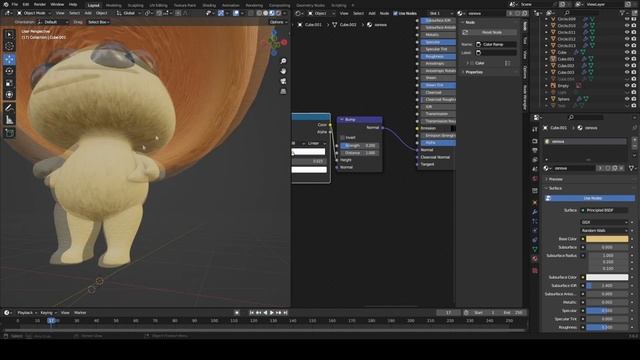Select the Move tool in viewport toolbar
The width and height of the screenshot is (640, 360).
click(9, 59)
